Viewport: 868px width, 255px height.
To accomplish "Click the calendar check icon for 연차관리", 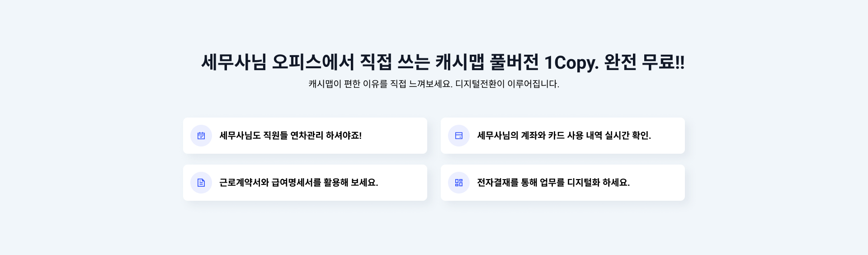I will coord(201,136).
